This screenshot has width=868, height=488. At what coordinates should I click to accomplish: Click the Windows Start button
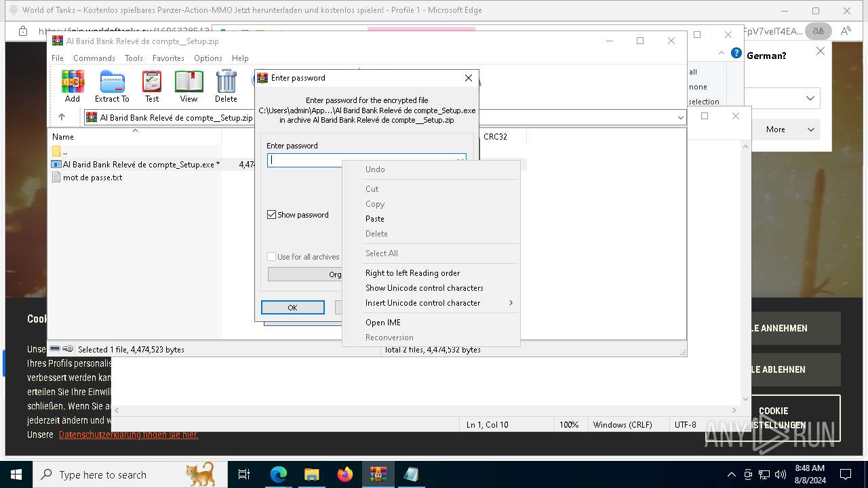(16, 474)
